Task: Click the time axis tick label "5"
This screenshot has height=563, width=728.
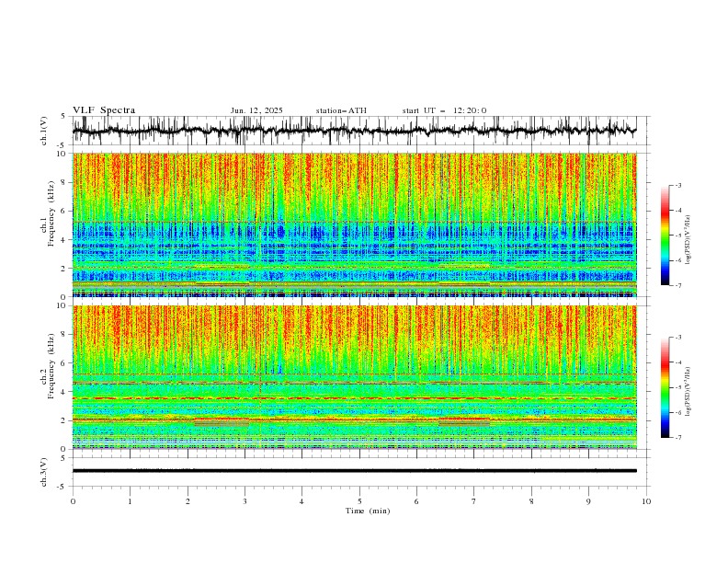Action: 359,501
